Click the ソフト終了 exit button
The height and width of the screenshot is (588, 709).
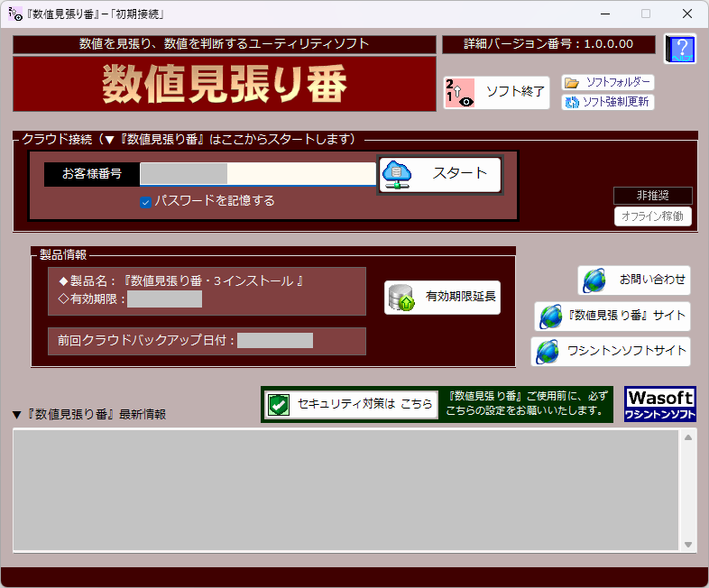(496, 93)
